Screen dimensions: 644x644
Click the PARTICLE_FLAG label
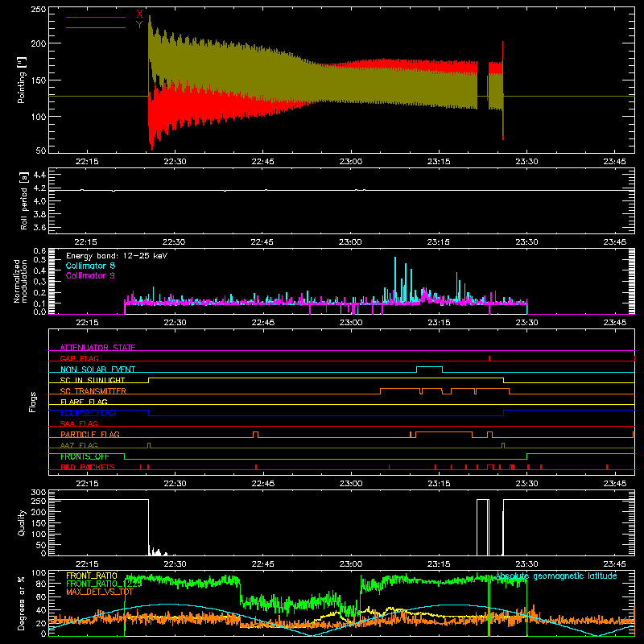coord(90,434)
